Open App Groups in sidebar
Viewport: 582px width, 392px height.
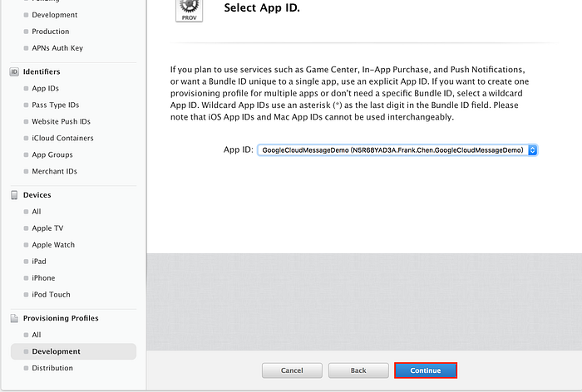(x=52, y=154)
